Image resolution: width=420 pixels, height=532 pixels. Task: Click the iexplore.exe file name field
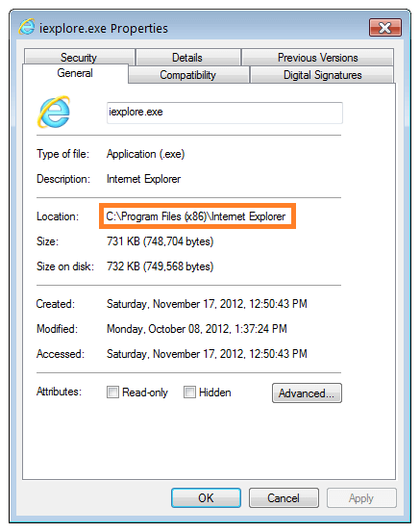click(225, 113)
